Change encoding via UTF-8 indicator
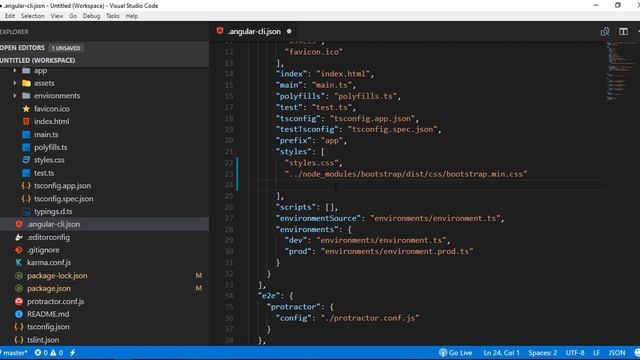Viewport: 640px width, 360px height. coord(575,353)
